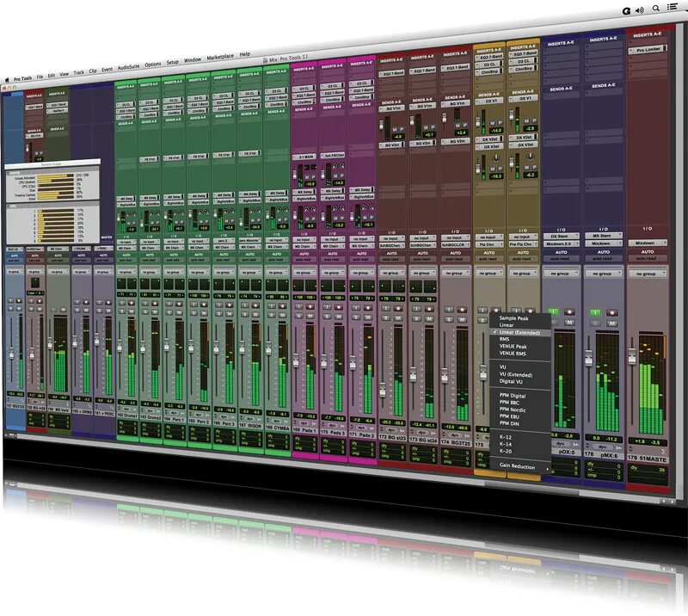Toggle green input monitor on pMX:6
The width and height of the screenshot is (688, 616).
tap(595, 312)
